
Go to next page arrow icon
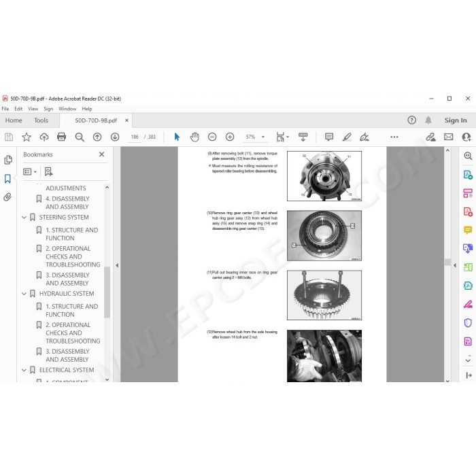coord(115,137)
